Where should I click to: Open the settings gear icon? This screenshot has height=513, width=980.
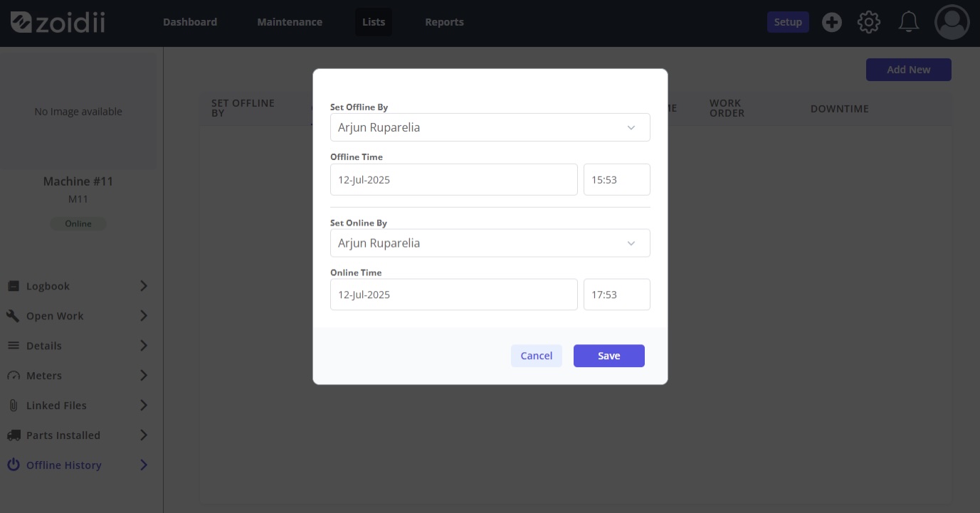[x=868, y=23]
